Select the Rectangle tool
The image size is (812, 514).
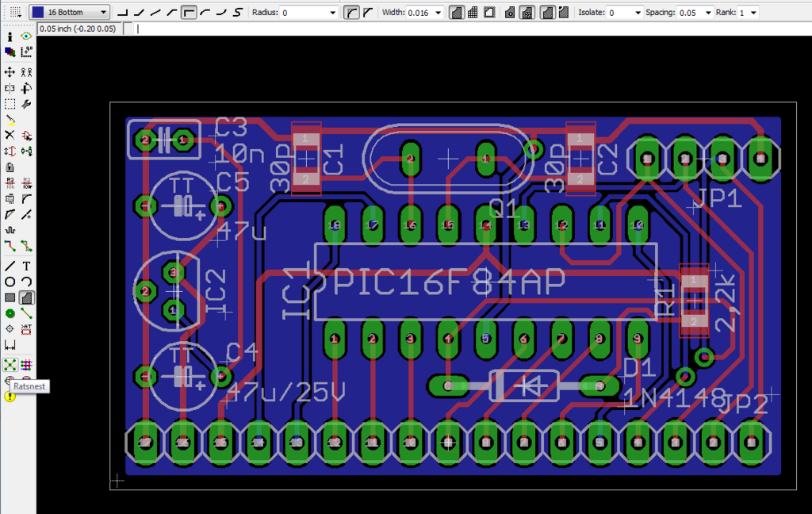[x=10, y=297]
